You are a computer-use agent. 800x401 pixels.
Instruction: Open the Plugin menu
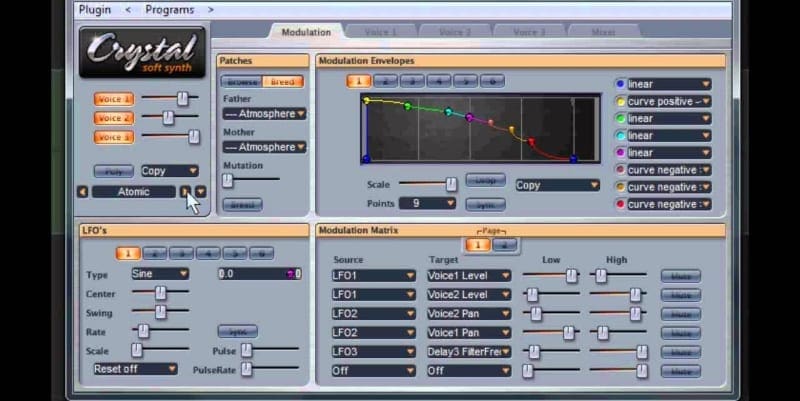(x=95, y=10)
